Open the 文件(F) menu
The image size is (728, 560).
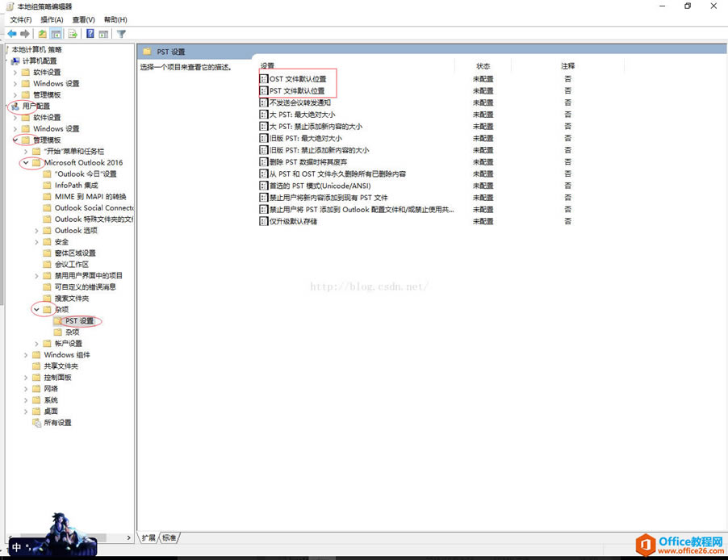21,19
